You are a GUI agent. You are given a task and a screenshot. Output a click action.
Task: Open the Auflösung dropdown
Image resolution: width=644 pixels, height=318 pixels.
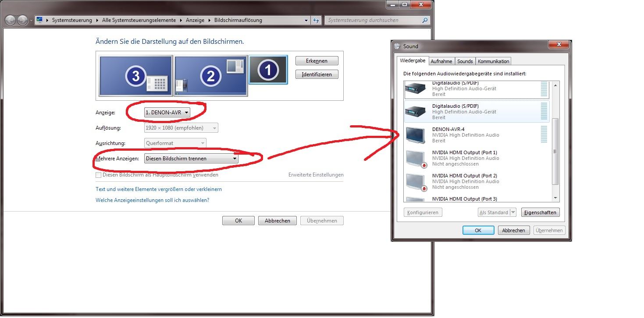pyautogui.click(x=181, y=128)
